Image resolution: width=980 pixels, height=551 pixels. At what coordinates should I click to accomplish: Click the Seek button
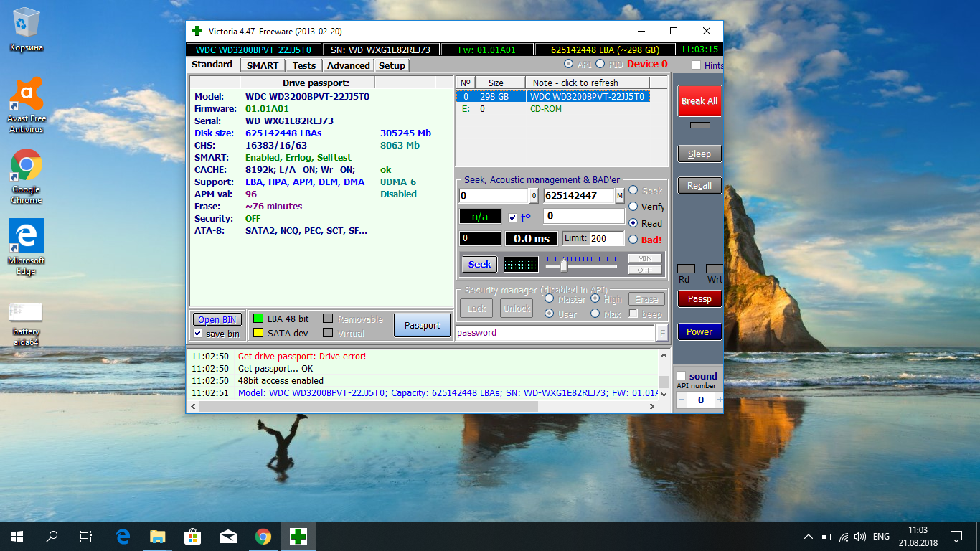point(480,264)
